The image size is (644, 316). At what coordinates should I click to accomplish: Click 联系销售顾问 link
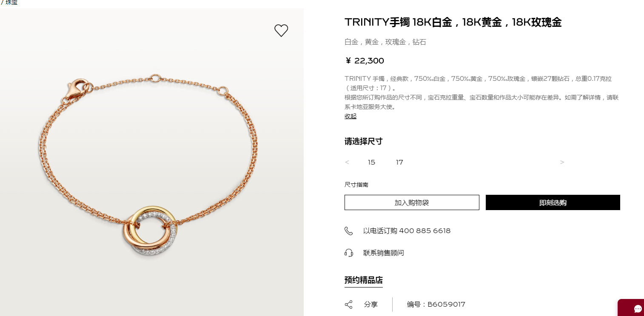384,253
